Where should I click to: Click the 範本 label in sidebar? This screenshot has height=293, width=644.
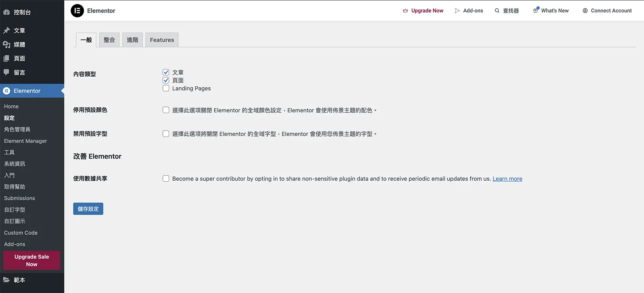20,280
